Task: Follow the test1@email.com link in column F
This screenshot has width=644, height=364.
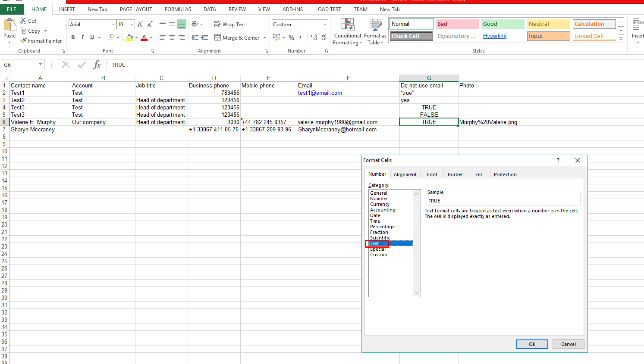Action: [320, 93]
